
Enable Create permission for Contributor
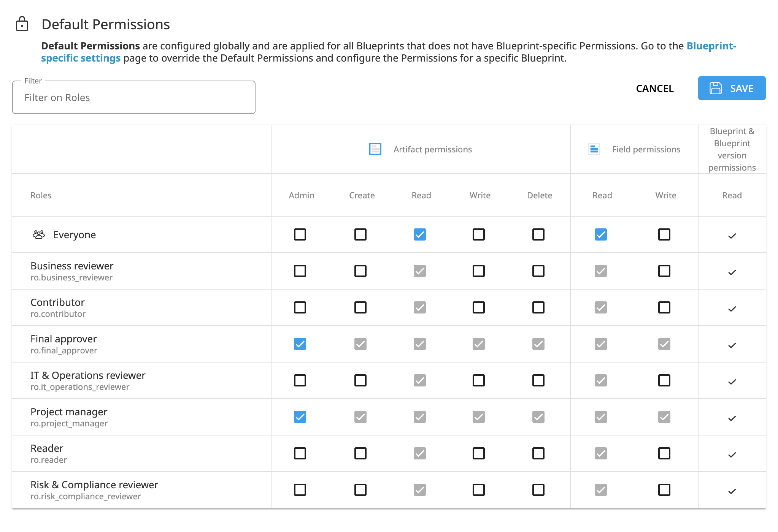[x=360, y=307]
